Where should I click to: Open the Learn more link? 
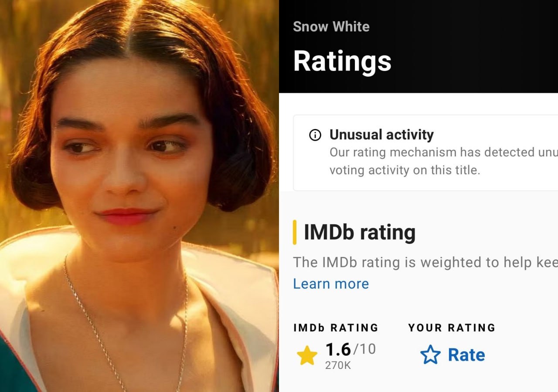[331, 284]
